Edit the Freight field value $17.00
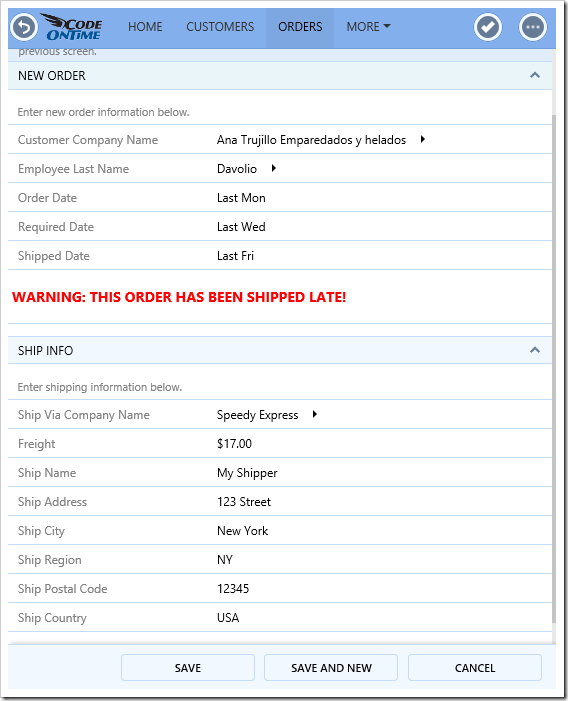Viewport: 568px width, 701px height. 234,443
